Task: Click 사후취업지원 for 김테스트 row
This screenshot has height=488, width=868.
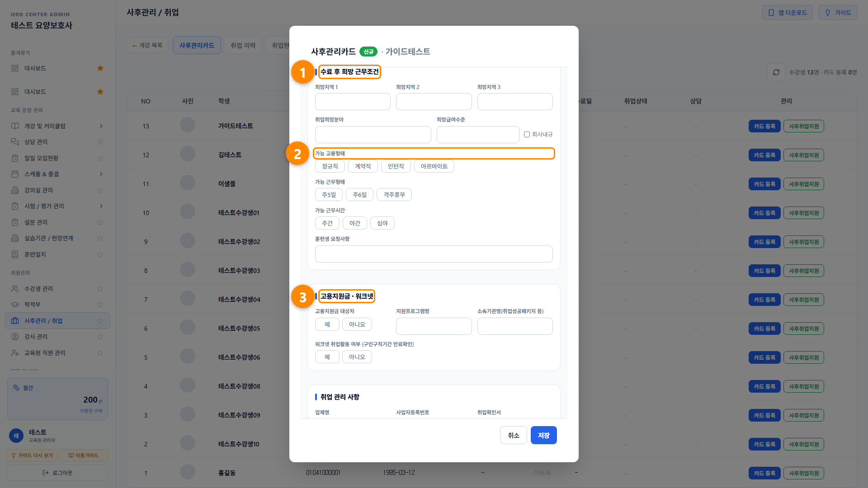Action: coord(804,155)
